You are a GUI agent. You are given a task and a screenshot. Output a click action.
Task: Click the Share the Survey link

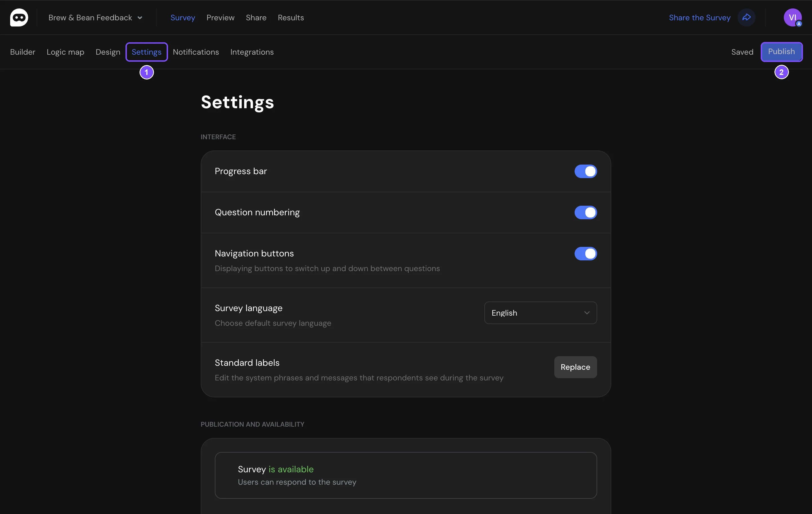click(x=700, y=17)
